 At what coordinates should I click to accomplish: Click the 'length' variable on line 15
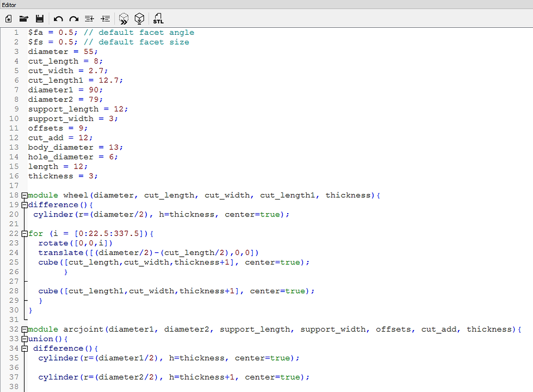(x=43, y=167)
